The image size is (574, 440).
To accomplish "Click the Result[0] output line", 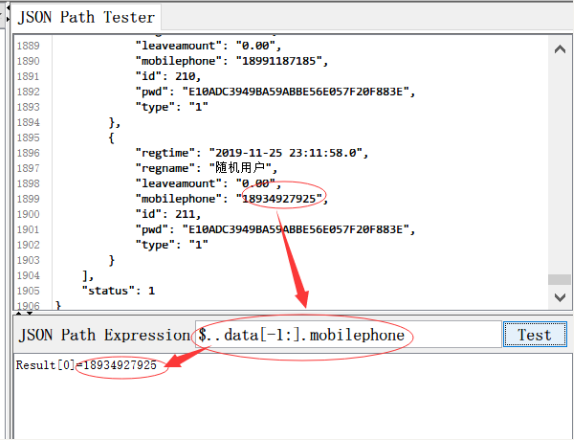I will [x=86, y=365].
